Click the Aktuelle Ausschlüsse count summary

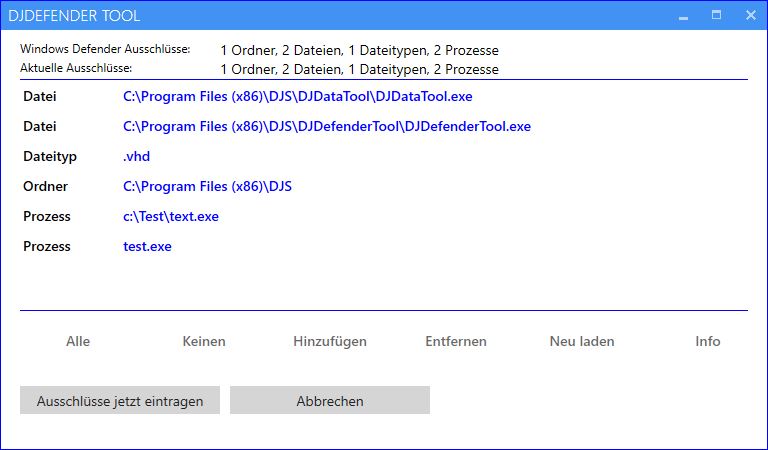[360, 70]
